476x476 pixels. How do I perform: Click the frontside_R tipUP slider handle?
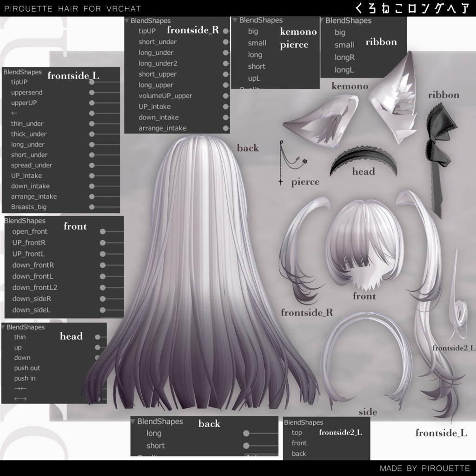[x=225, y=31]
